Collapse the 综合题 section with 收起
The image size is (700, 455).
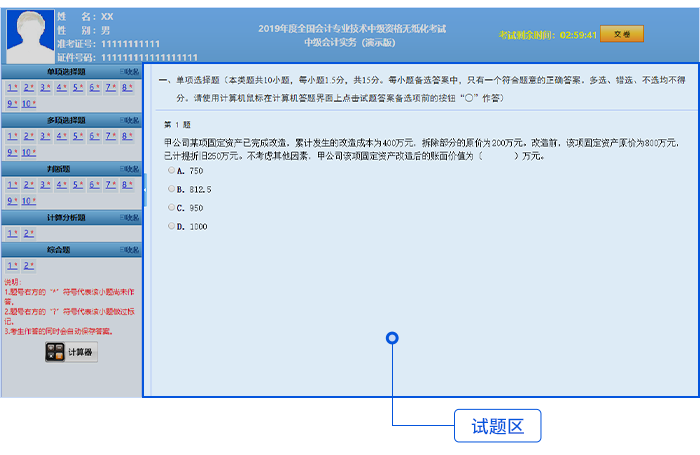coord(129,249)
